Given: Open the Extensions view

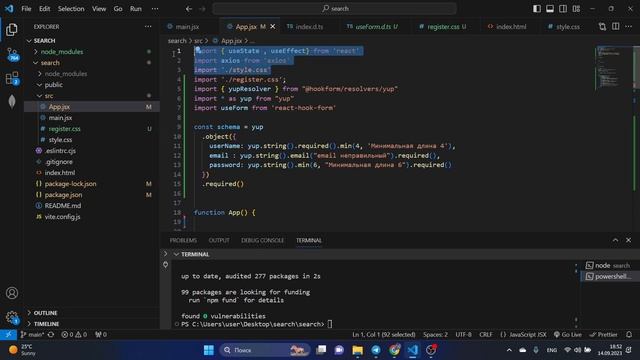Looking at the screenshot, I should pos(12,78).
